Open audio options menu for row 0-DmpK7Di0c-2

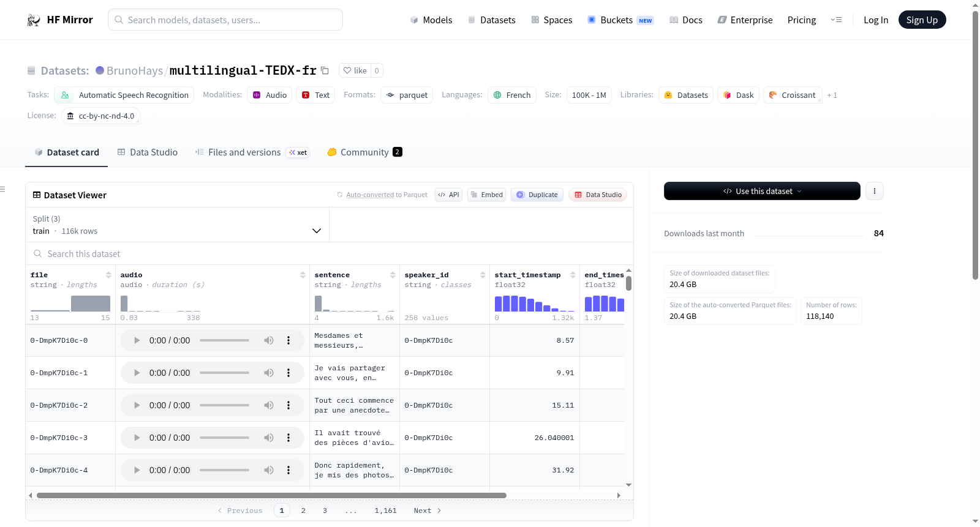(288, 405)
